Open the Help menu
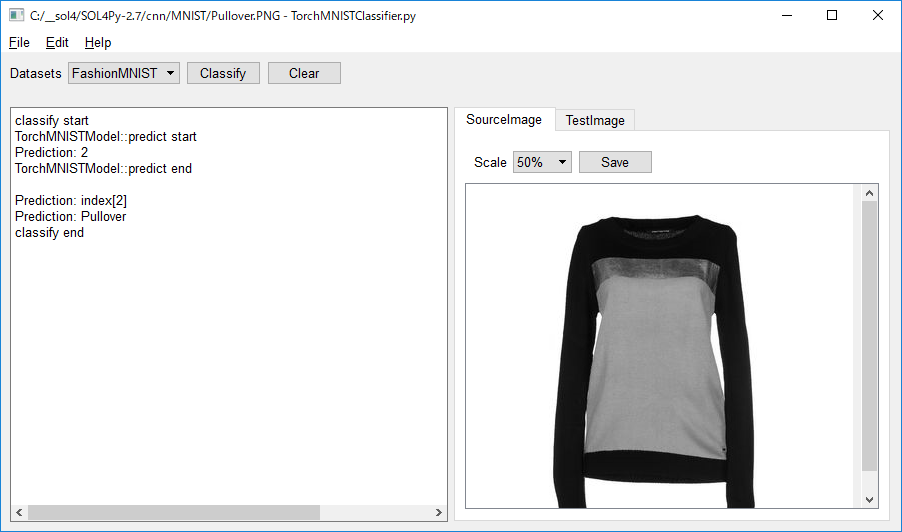Viewport: 902px width, 532px height. point(98,43)
